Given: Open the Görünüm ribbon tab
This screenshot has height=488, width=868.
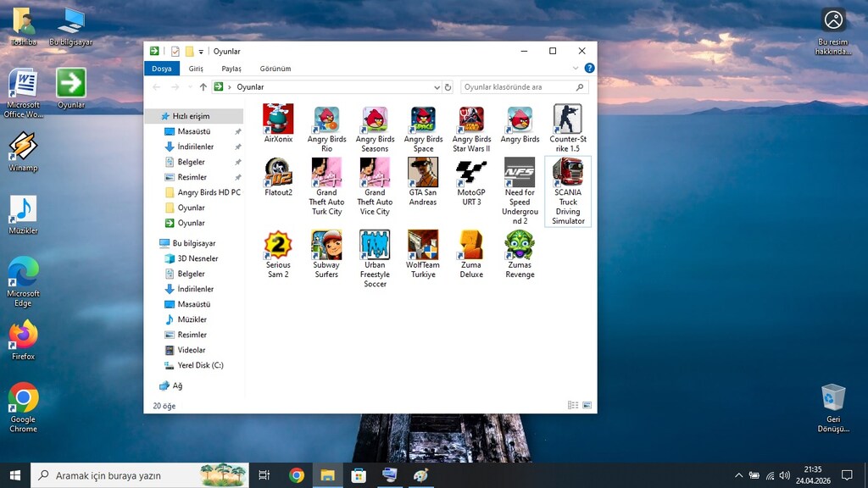Looking at the screenshot, I should click(x=275, y=69).
